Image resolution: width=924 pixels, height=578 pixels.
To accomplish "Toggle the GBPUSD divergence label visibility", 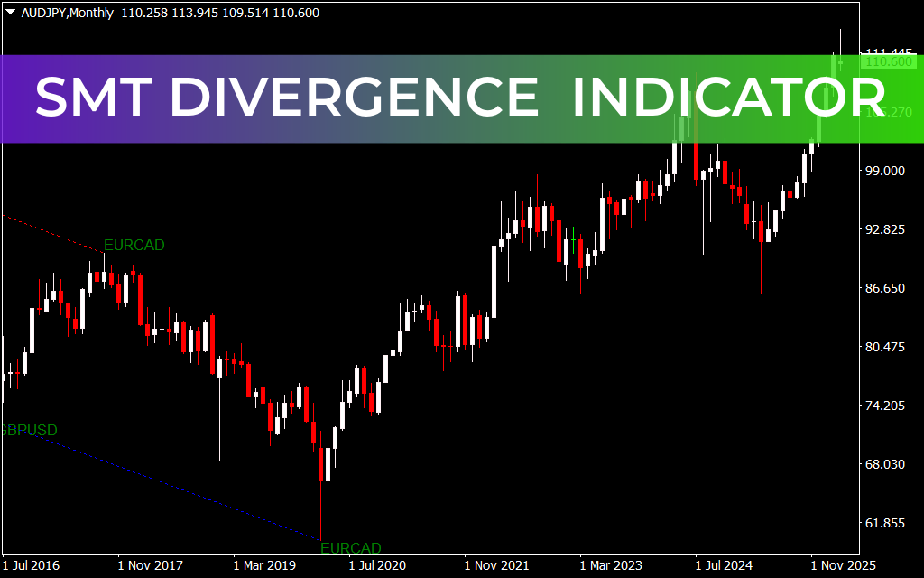I will coord(29,430).
